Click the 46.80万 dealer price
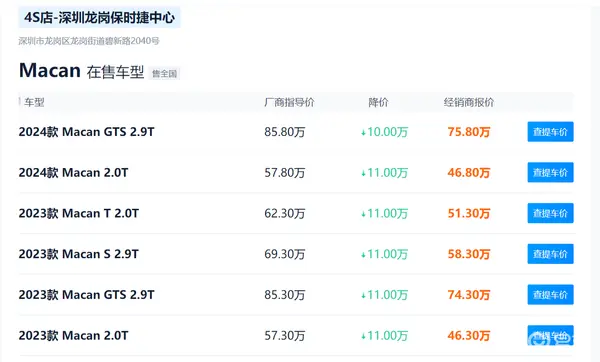Screen dimensions: 600x362 coord(469,173)
